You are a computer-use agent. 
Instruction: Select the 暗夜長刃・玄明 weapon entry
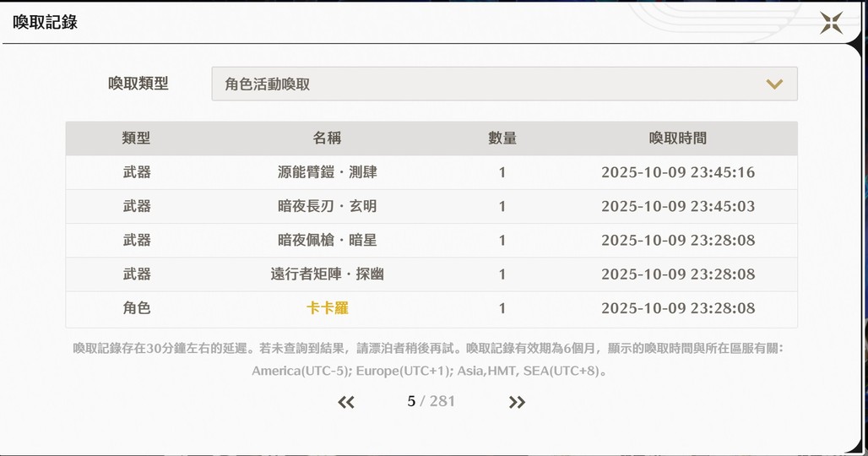point(327,206)
